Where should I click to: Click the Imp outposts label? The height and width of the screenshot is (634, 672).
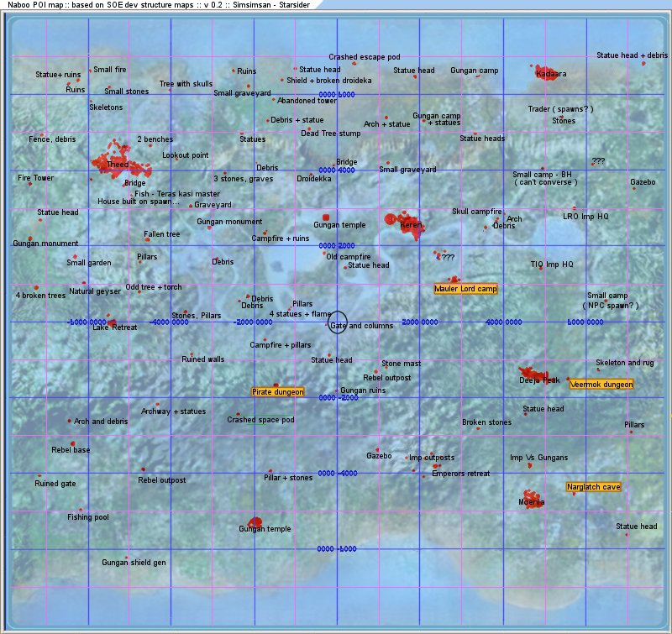click(x=432, y=458)
